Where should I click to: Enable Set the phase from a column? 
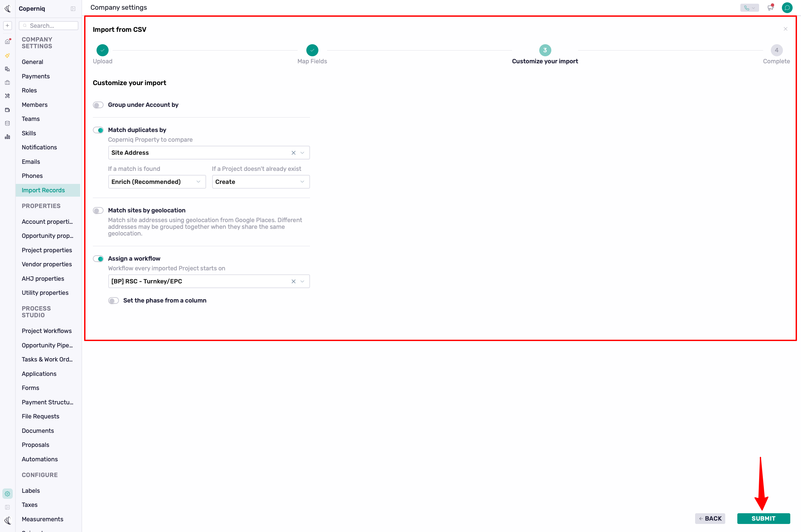coord(113,301)
